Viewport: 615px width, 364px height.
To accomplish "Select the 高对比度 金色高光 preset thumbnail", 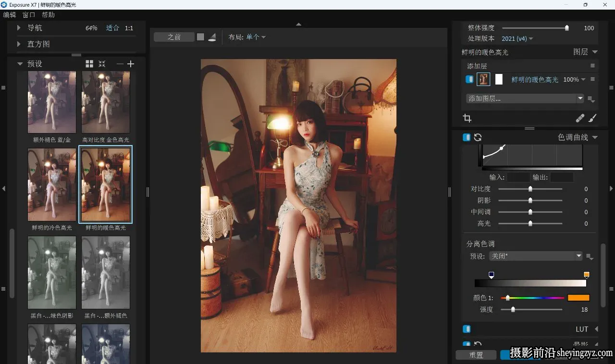I will point(106,102).
